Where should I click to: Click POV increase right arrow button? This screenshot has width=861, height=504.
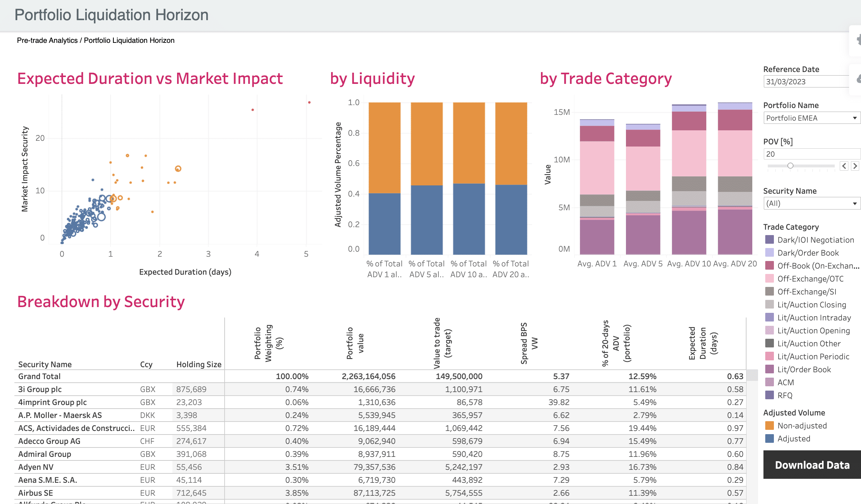[x=855, y=166]
